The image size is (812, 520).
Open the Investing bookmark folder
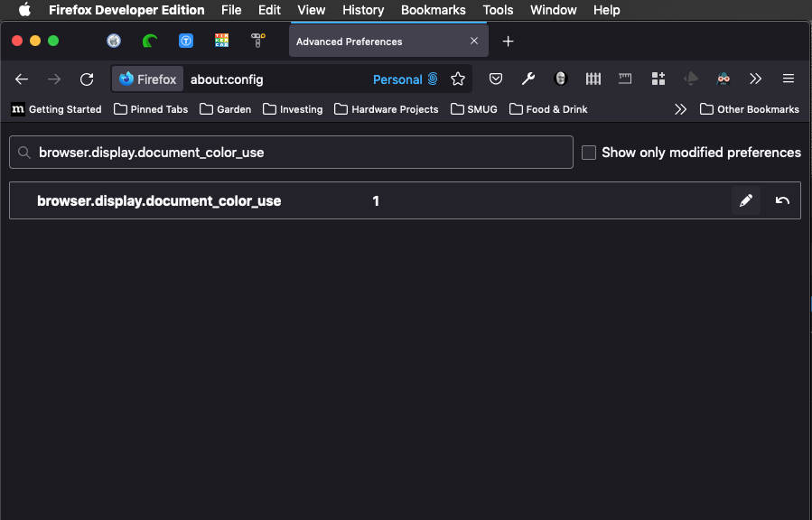pos(293,109)
